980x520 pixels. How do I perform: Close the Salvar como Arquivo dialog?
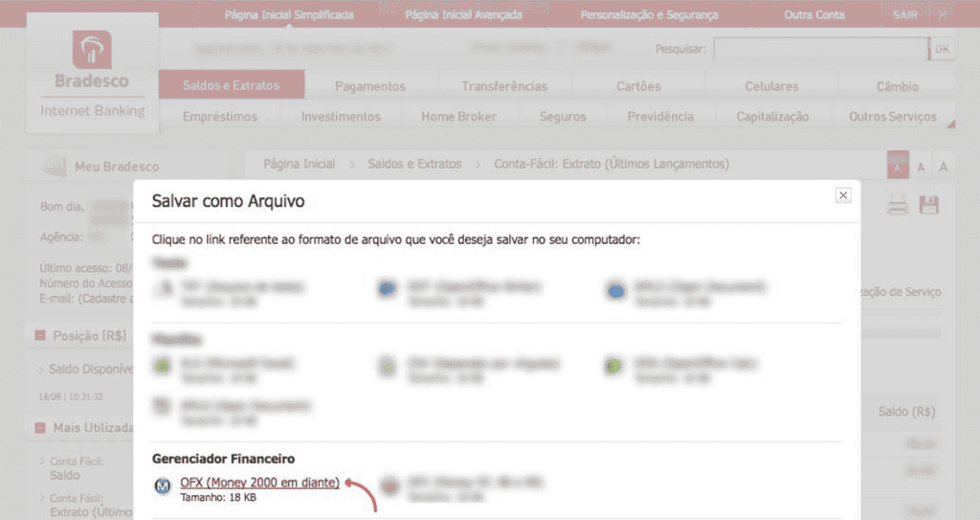pyautogui.click(x=843, y=195)
